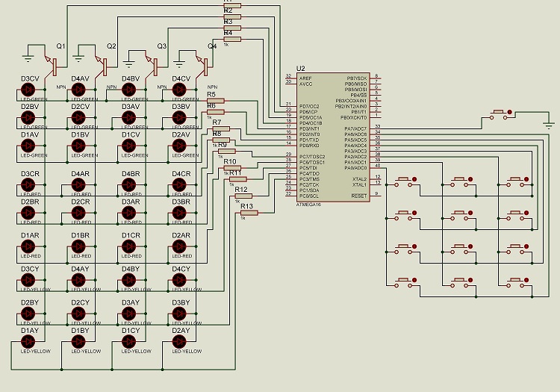Select the Q1 NPN transistor
The height and width of the screenshot is (392, 560).
[51, 66]
